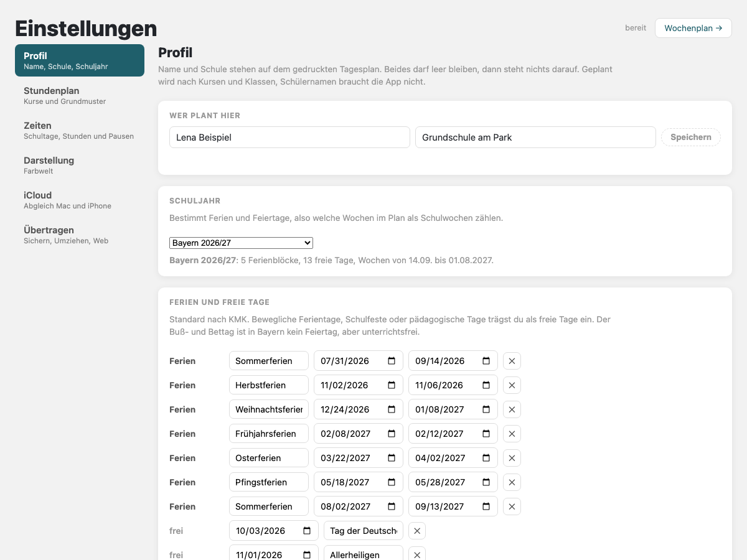Remove the Sommerferien row starting 08/02/2027
Image resolution: width=747 pixels, height=560 pixels.
(x=512, y=506)
